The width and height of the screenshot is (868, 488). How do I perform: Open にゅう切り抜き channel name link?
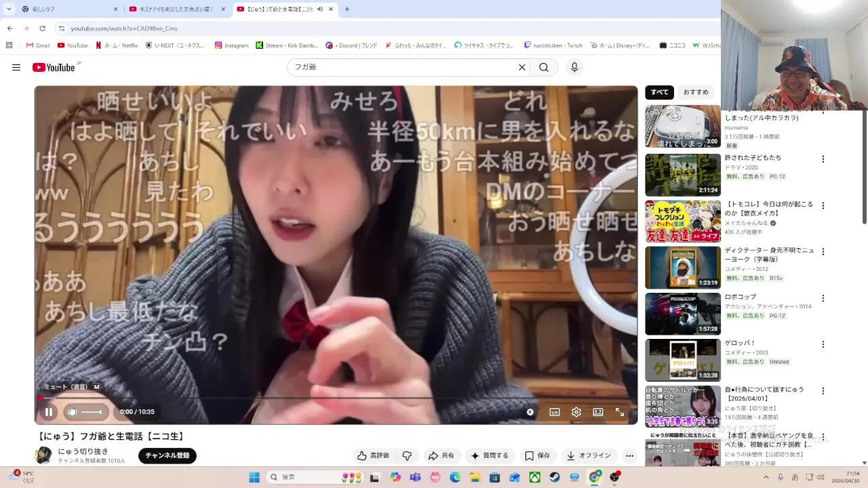[83, 451]
